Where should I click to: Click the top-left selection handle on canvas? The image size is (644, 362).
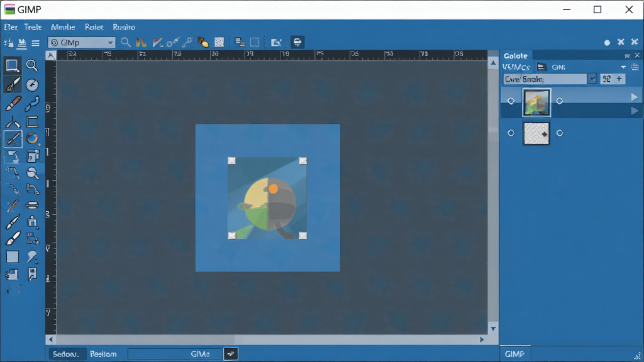231,161
